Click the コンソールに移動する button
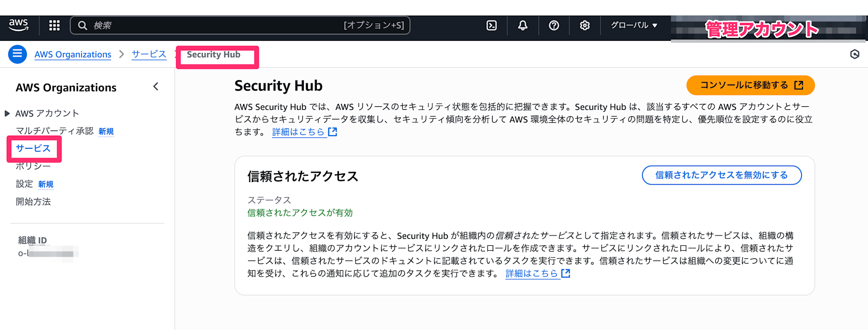The width and height of the screenshot is (868, 330). click(750, 85)
